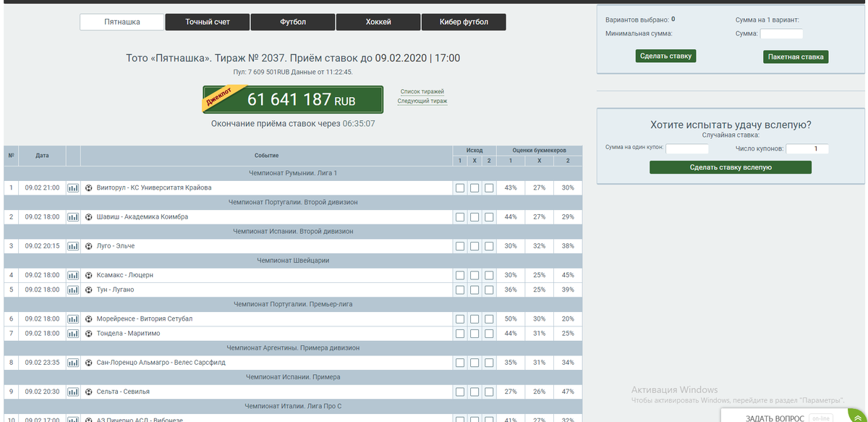Click Чемпионат Швейцарии league header
The height and width of the screenshot is (422, 868).
coord(293,261)
